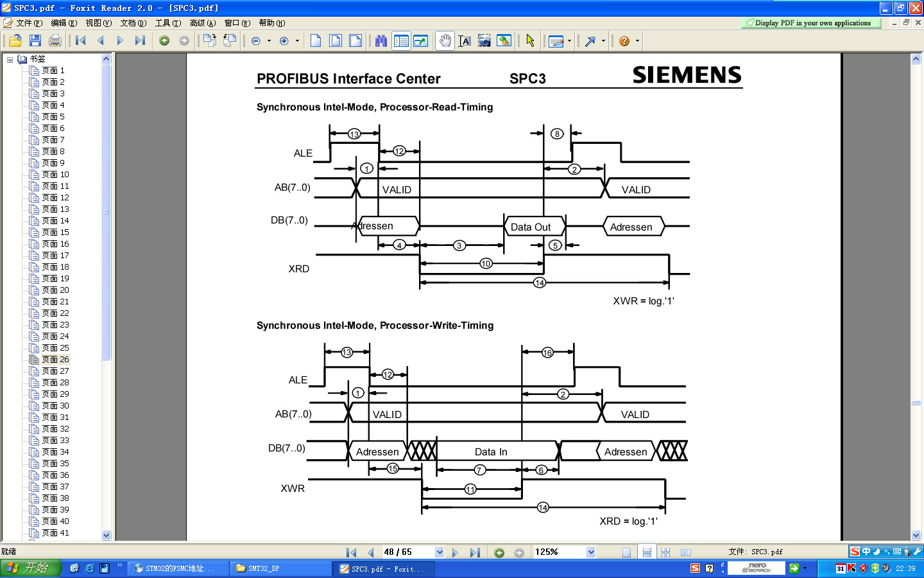Open the 视图(V) menu
The height and width of the screenshot is (578, 924).
click(x=99, y=23)
